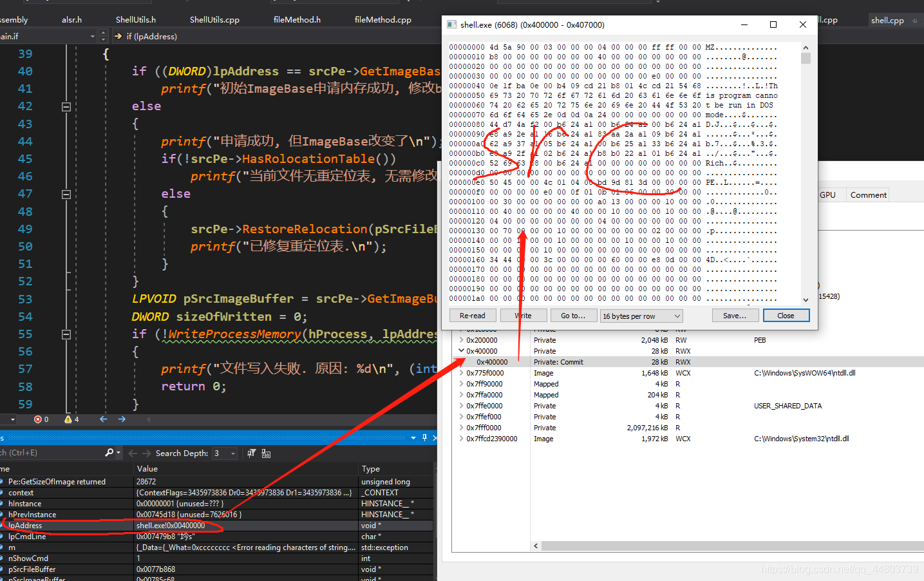The image size is (924, 581).
Task: Click the Value column header
Action: (x=245, y=469)
